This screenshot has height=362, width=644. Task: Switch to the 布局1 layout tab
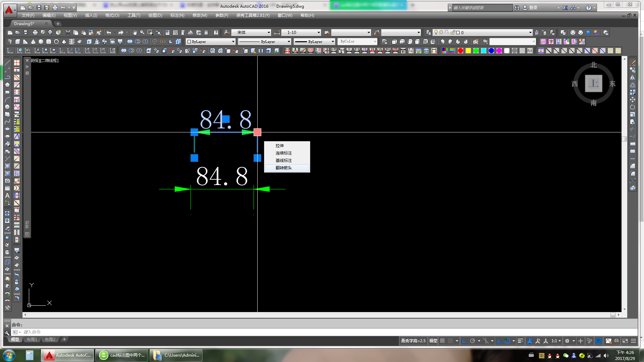pyautogui.click(x=32, y=340)
